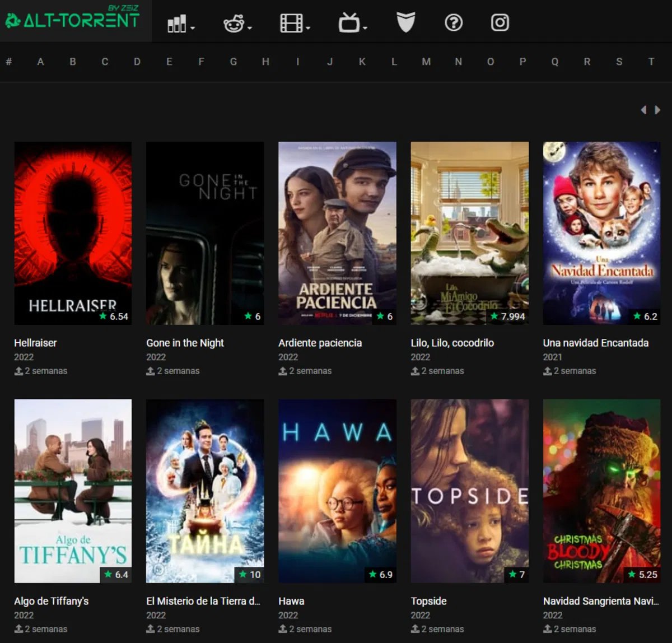Click the 2021 year under Una navidad Encantada
This screenshot has height=643, width=672.
click(552, 357)
